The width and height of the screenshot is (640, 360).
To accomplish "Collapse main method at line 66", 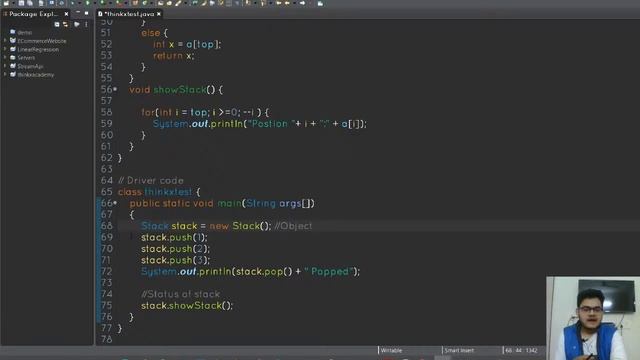I will pos(115,203).
